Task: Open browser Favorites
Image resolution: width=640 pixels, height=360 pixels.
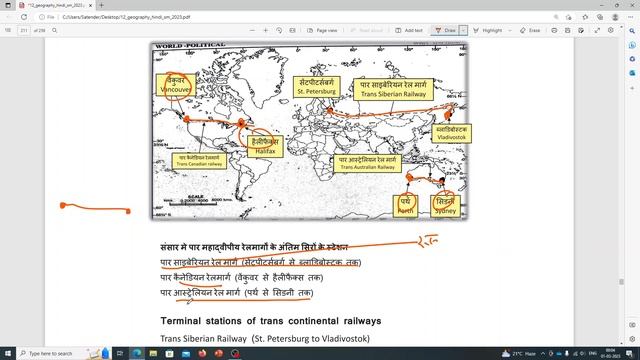Action: [x=585, y=17]
